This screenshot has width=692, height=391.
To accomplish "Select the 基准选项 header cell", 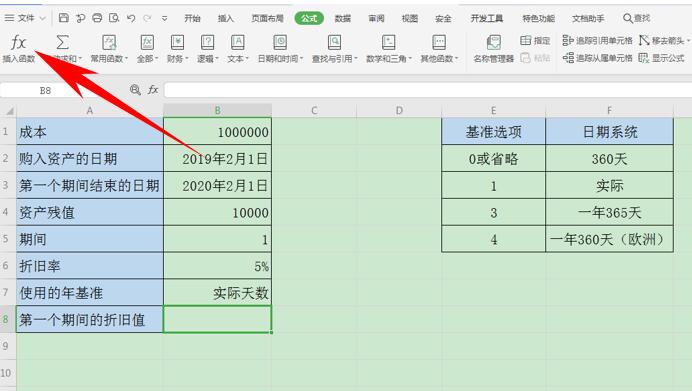I will (493, 132).
